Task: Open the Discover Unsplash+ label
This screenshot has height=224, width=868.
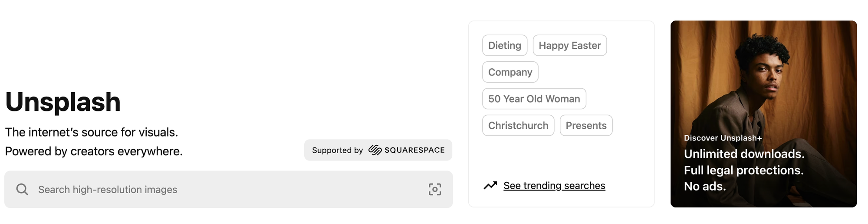Action: click(x=723, y=138)
